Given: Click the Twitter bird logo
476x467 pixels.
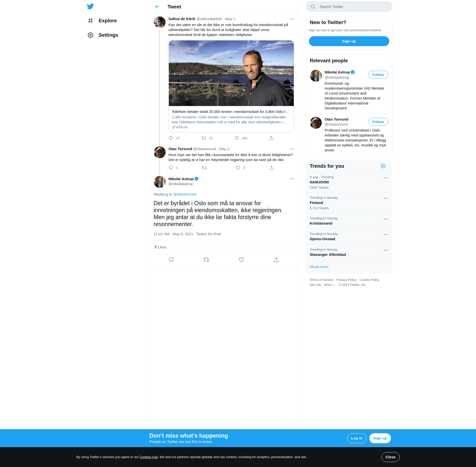Looking at the screenshot, I should [x=90, y=6].
